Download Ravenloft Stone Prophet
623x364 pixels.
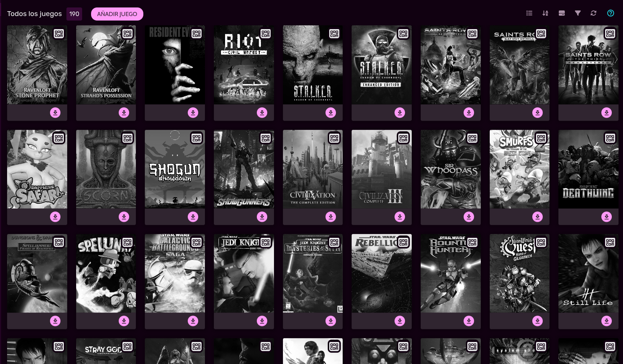click(55, 112)
